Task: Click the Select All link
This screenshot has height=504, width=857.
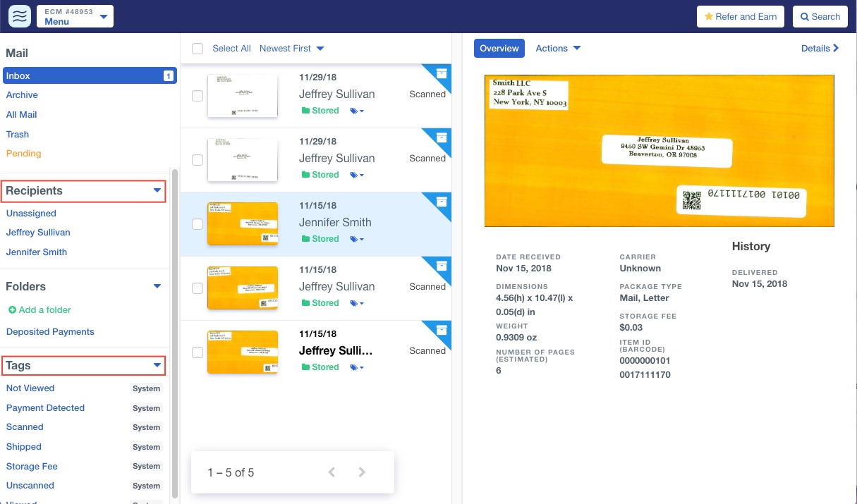Action: point(231,49)
